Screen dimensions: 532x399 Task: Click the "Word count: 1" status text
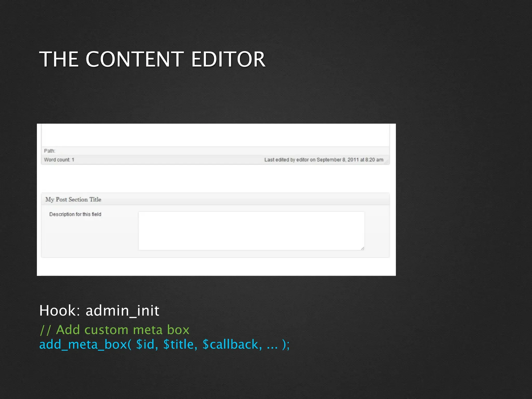click(59, 160)
